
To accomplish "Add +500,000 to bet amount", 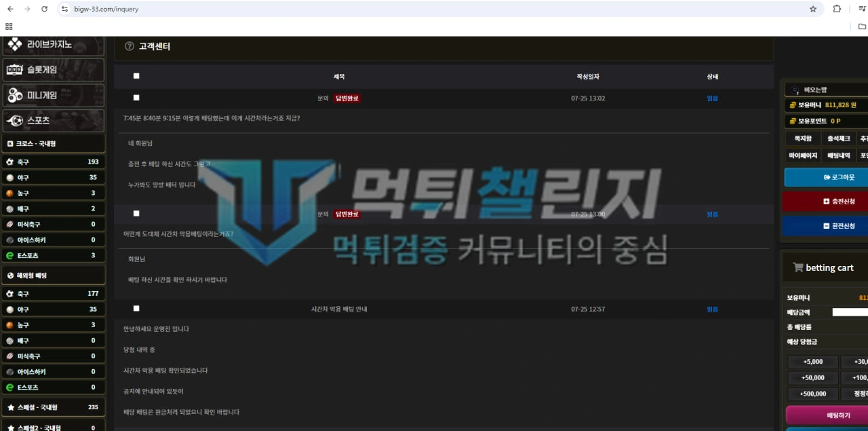I will pos(813,394).
